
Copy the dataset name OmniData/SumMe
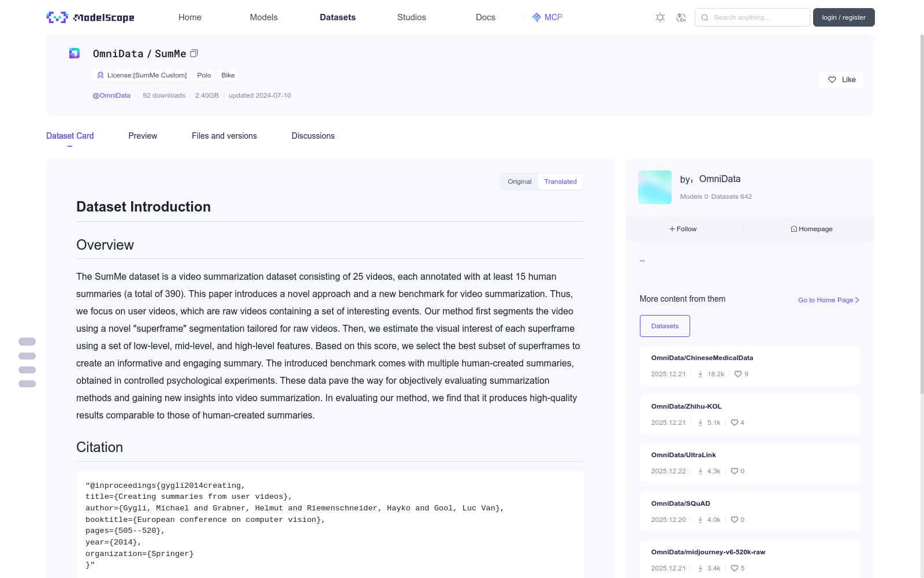tap(194, 53)
